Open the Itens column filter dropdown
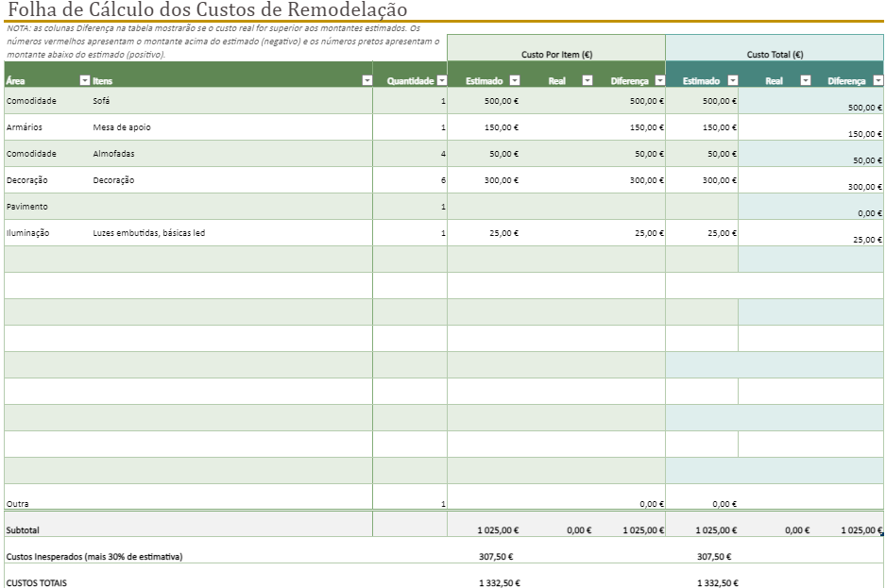This screenshot has height=588, width=886. [x=367, y=81]
